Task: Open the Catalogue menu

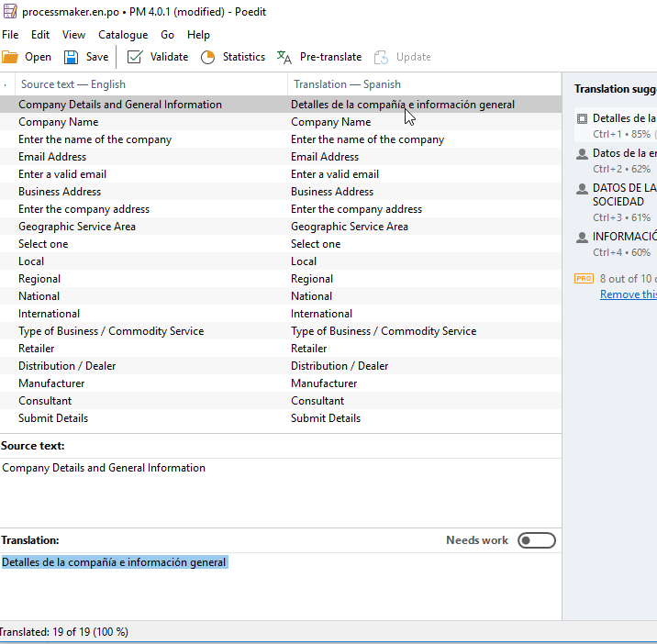Action: [x=123, y=35]
